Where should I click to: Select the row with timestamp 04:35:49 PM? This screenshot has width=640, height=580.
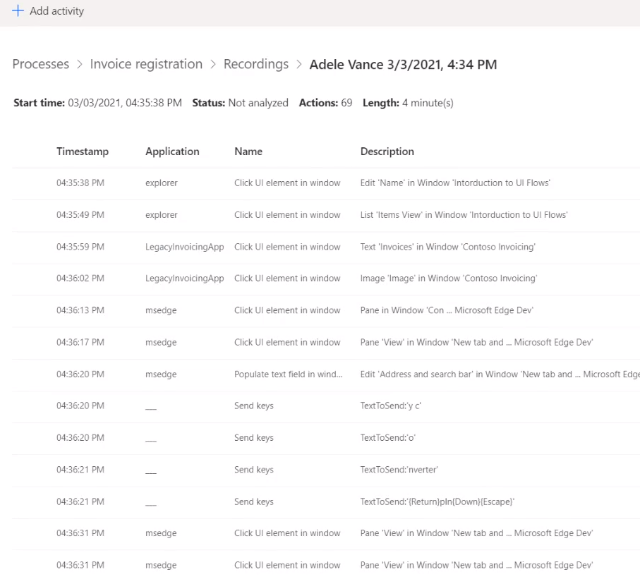point(326,215)
